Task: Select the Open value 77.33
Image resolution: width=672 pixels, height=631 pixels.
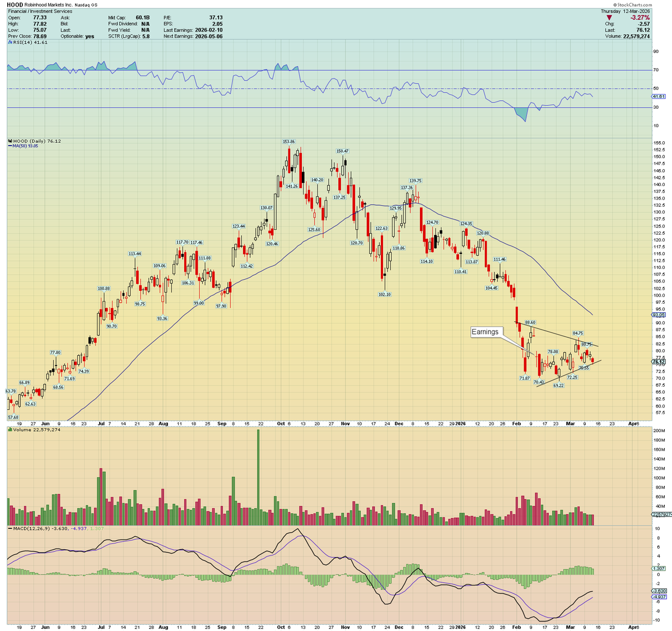Action: point(40,17)
